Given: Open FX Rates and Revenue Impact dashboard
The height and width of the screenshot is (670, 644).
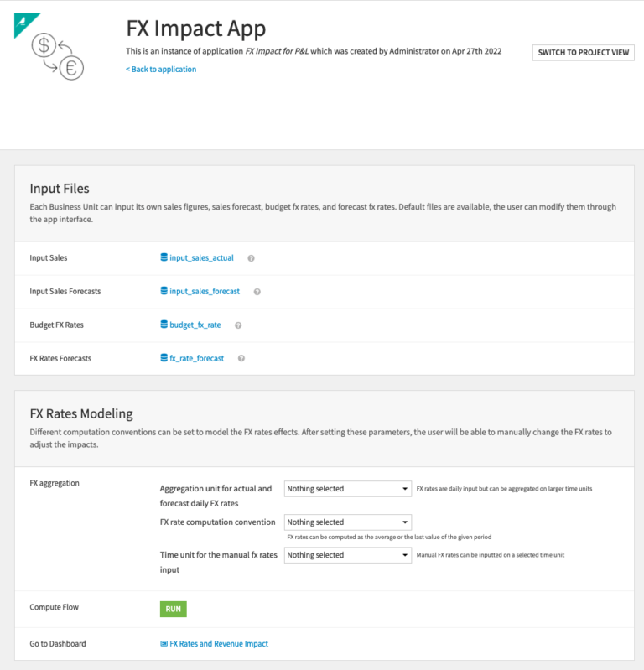Looking at the screenshot, I should tap(219, 643).
